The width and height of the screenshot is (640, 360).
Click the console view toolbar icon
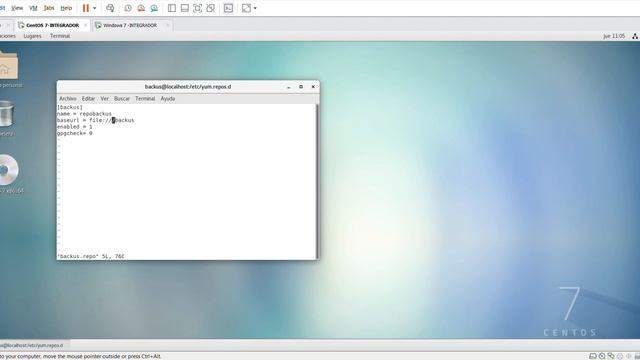pos(228,8)
